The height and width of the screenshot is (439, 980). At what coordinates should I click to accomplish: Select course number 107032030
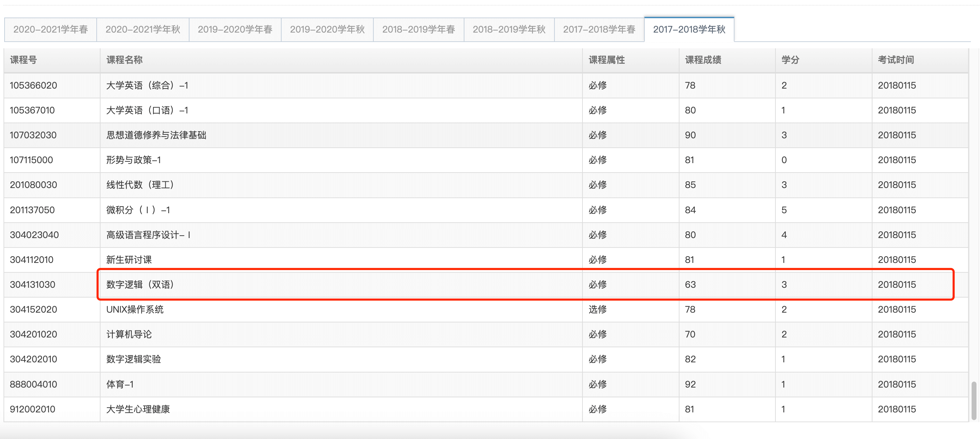point(33,135)
